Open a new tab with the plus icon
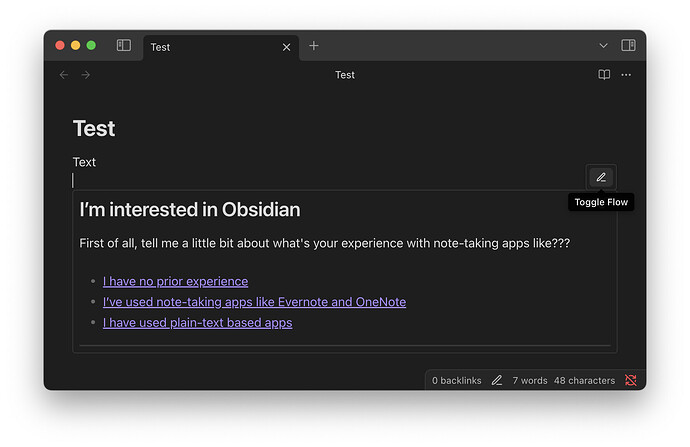 313,46
